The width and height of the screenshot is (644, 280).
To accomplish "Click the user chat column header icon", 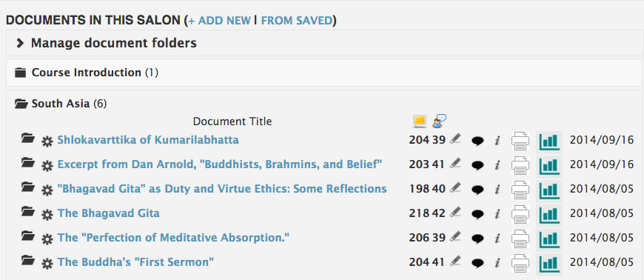I will coord(439,121).
